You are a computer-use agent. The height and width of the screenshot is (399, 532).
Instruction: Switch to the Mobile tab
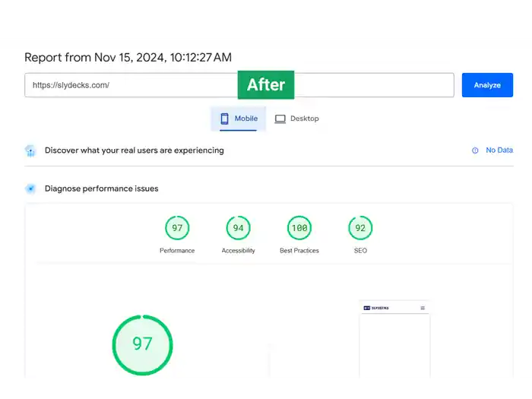[x=238, y=119]
